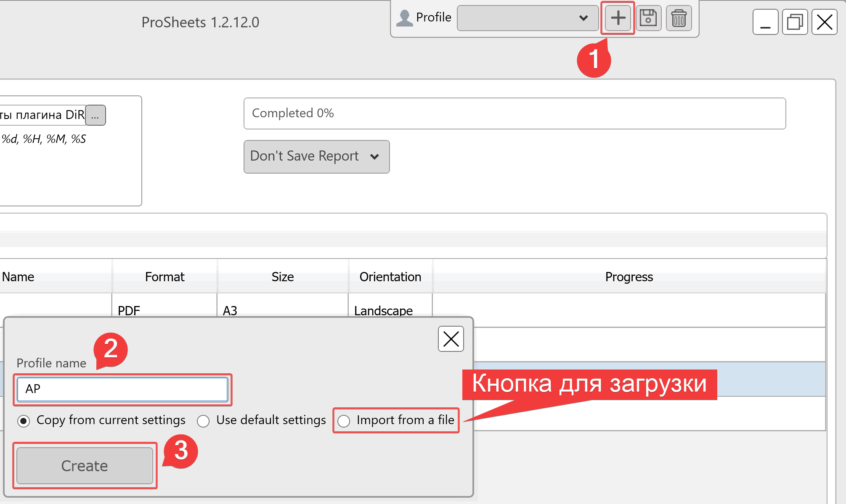Click the ellipsis browse button beside folder path

(95, 115)
